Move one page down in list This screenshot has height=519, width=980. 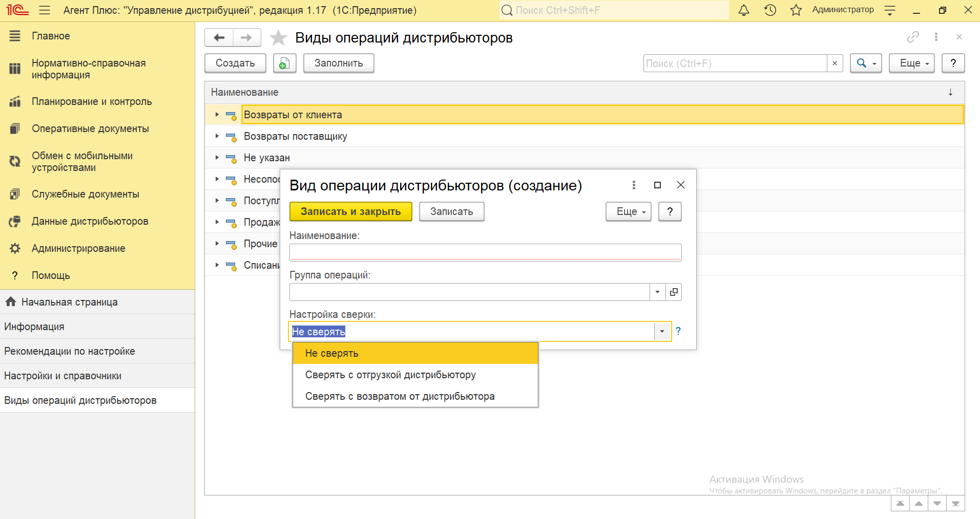(937, 503)
